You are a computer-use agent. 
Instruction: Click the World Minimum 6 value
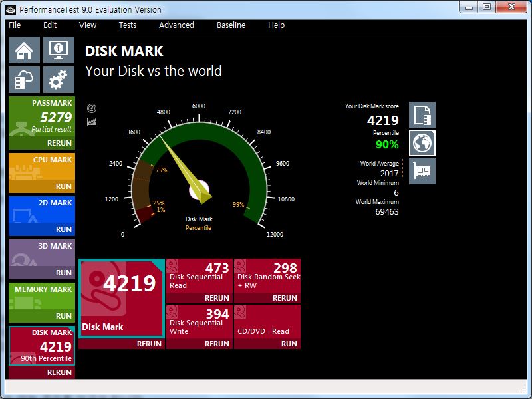[396, 193]
